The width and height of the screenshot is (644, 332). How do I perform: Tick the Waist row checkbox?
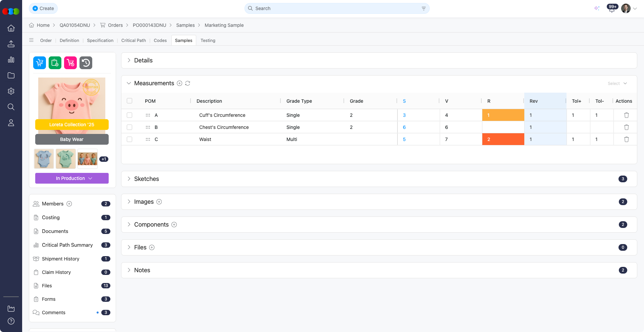click(x=129, y=139)
